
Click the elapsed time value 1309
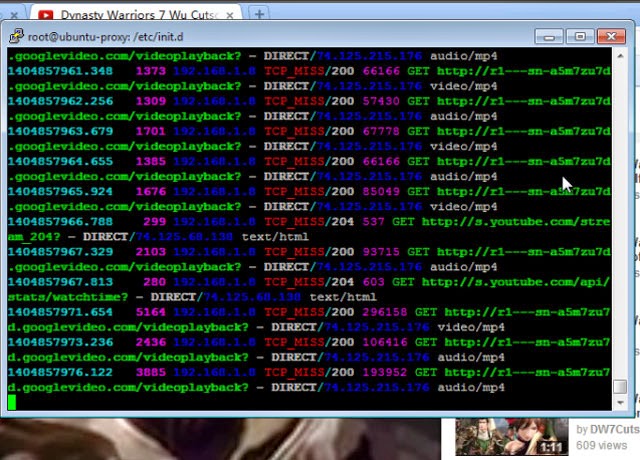151,101
